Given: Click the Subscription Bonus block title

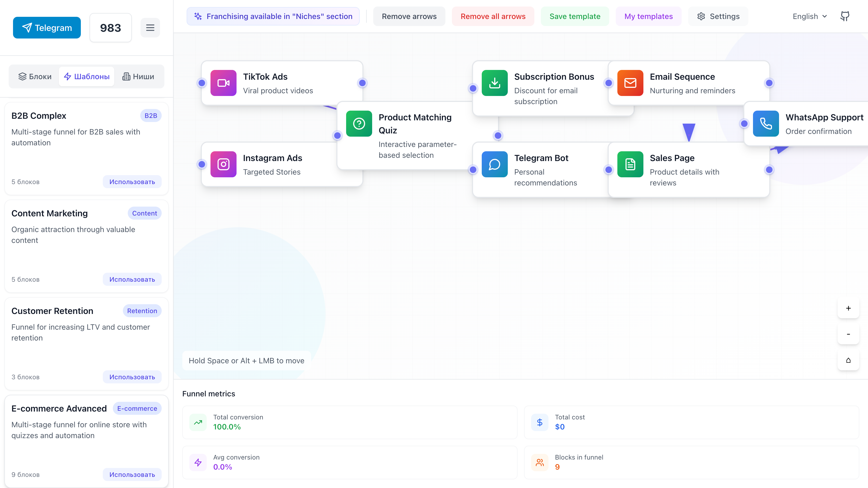Looking at the screenshot, I should click(x=554, y=77).
